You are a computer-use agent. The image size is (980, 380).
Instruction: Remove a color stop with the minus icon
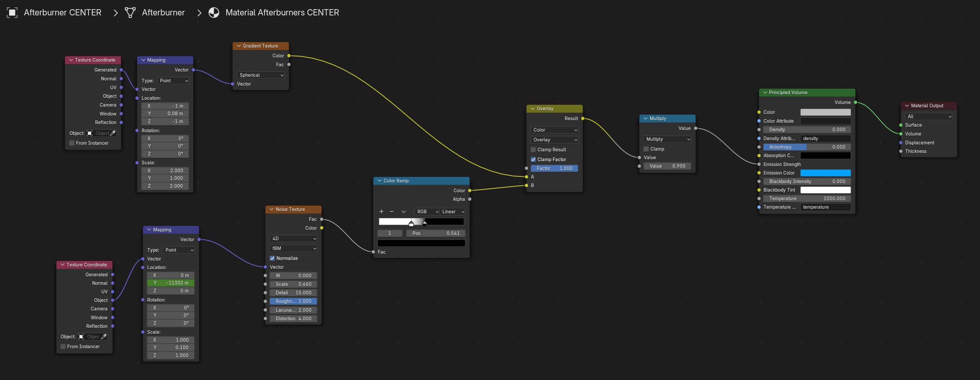tap(392, 212)
